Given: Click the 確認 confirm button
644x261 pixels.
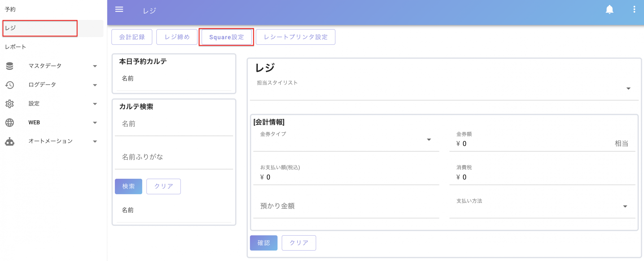Looking at the screenshot, I should (263, 243).
